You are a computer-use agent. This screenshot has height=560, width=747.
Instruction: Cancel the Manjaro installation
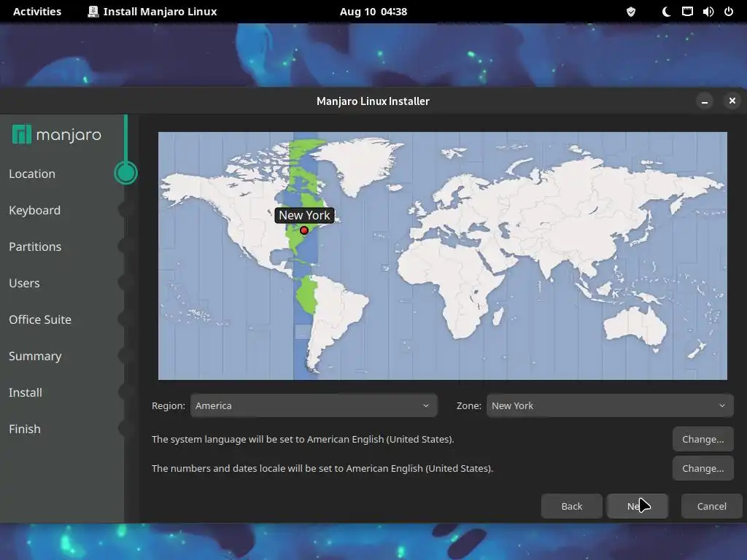pyautogui.click(x=712, y=506)
